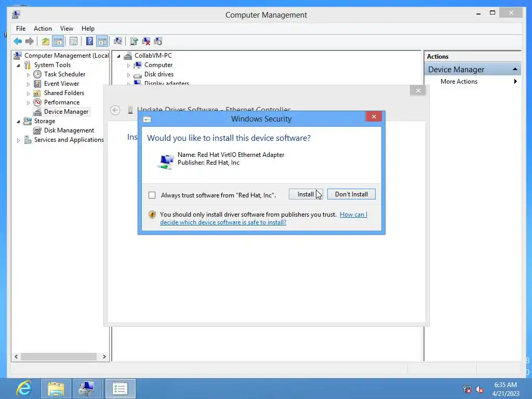
Task: Click the Forward arrow in the toolbar
Action: [30, 42]
